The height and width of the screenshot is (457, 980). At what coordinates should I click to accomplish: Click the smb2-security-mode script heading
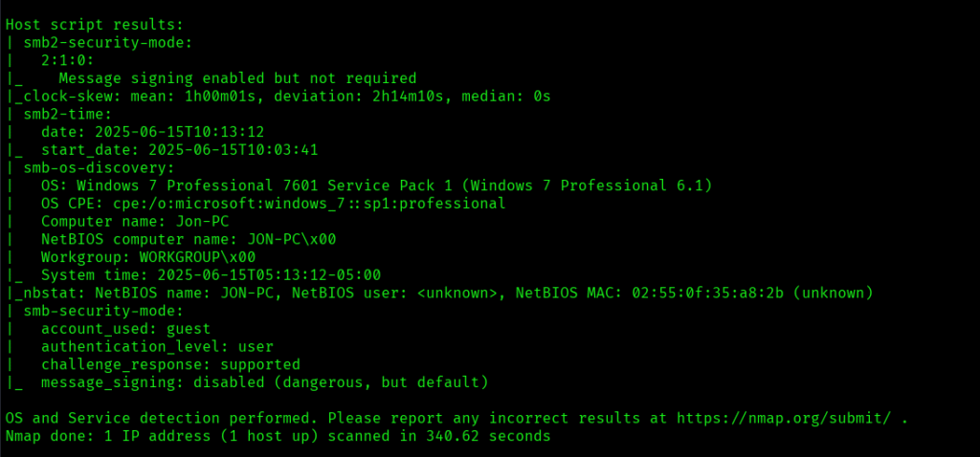(x=105, y=42)
